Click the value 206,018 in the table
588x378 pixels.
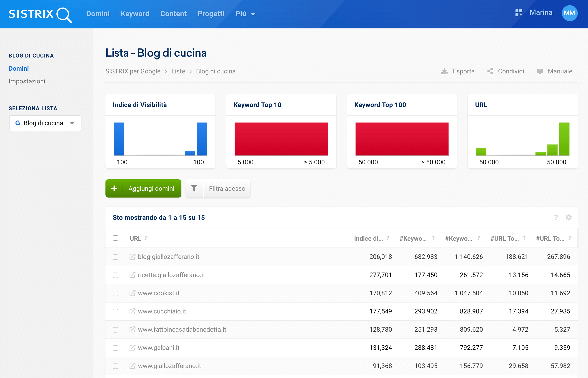point(381,257)
